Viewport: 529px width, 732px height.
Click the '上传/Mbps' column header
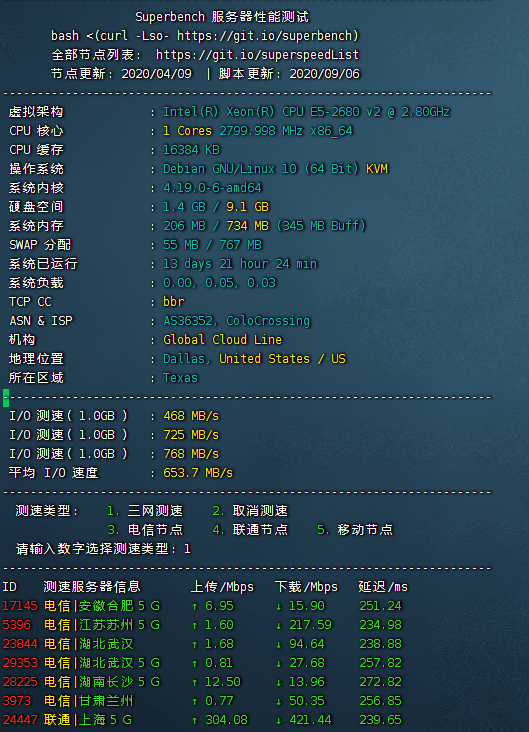point(222,587)
